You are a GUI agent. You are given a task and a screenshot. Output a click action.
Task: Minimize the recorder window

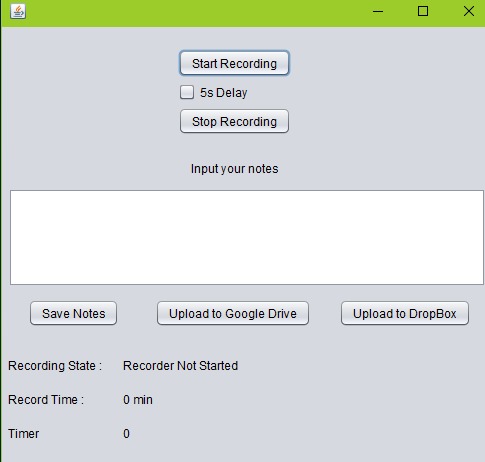378,12
